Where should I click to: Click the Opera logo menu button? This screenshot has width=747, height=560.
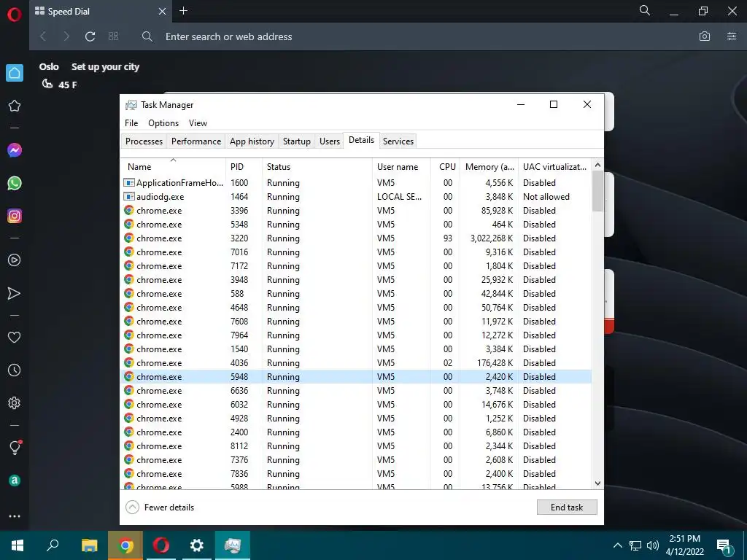15,15
